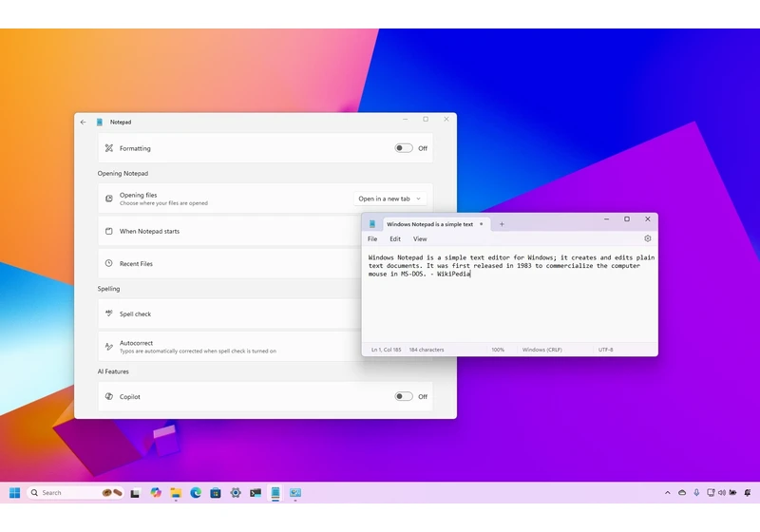
Task: Open the File menu in Notepad
Action: (372, 238)
